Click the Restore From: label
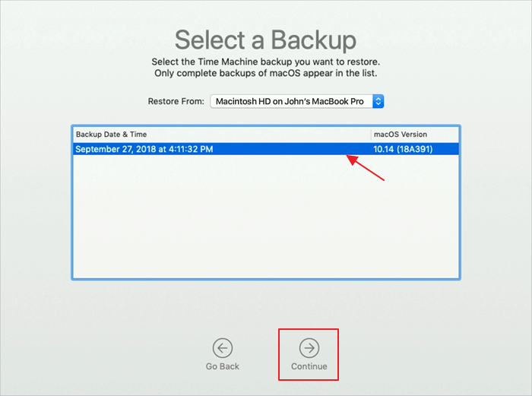The height and width of the screenshot is (396, 532). click(176, 101)
